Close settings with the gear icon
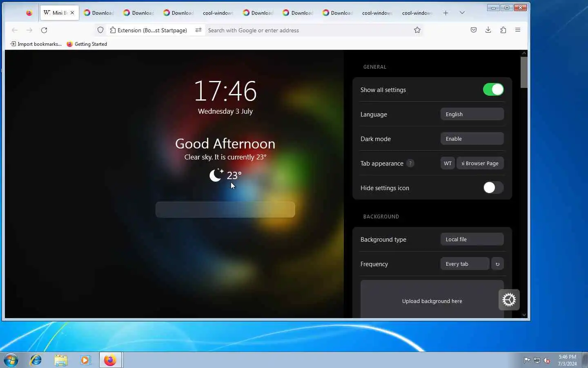The width and height of the screenshot is (588, 368). [x=509, y=300]
